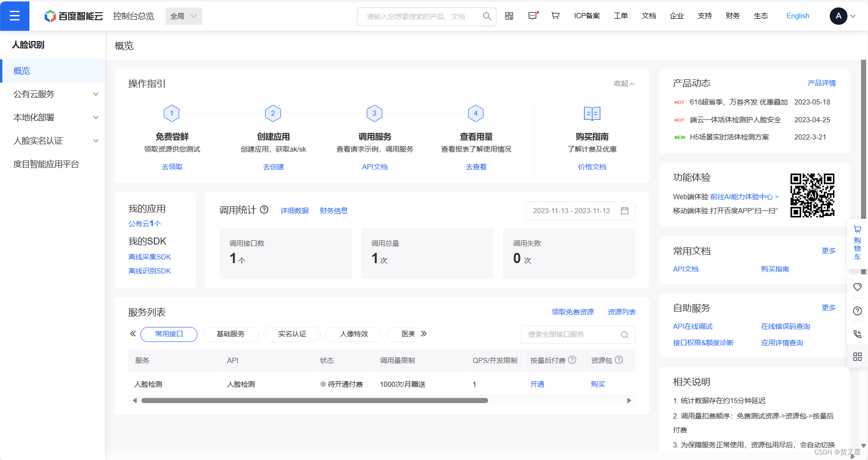Click the table scroll right arrow
The width and height of the screenshot is (868, 460).
point(629,401)
